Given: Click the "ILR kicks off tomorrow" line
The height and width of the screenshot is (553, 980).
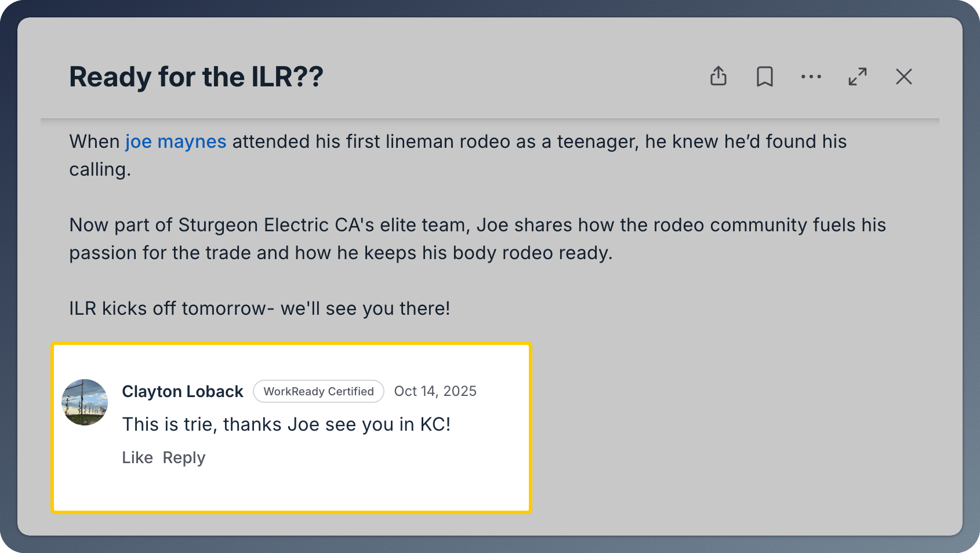Looking at the screenshot, I should [x=259, y=308].
